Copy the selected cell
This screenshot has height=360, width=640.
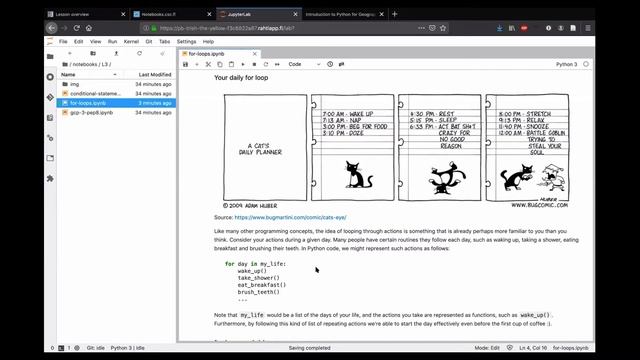220,64
